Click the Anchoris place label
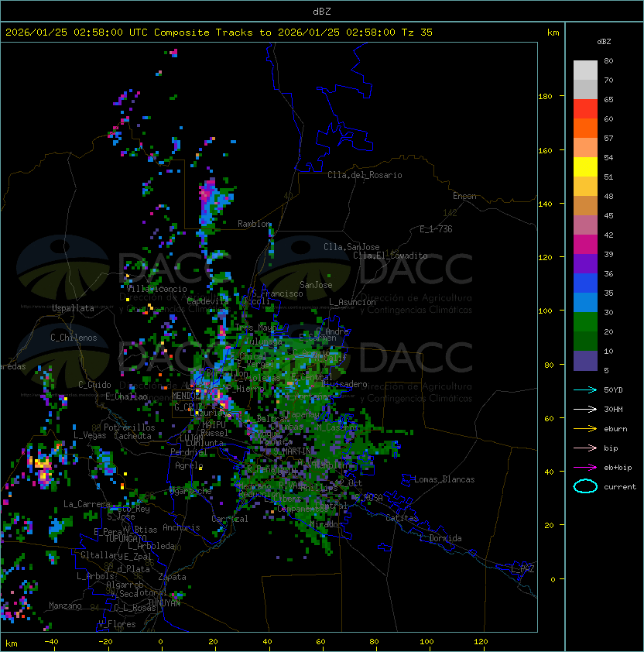 (181, 527)
